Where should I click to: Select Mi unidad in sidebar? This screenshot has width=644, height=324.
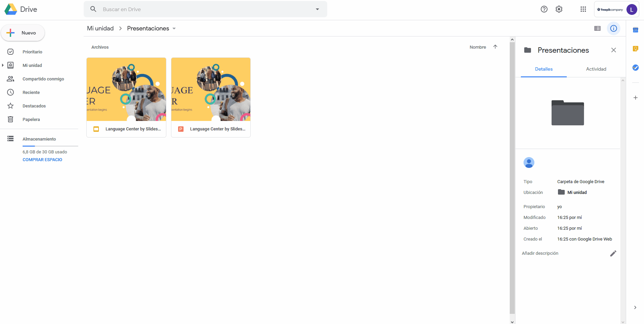pos(32,65)
